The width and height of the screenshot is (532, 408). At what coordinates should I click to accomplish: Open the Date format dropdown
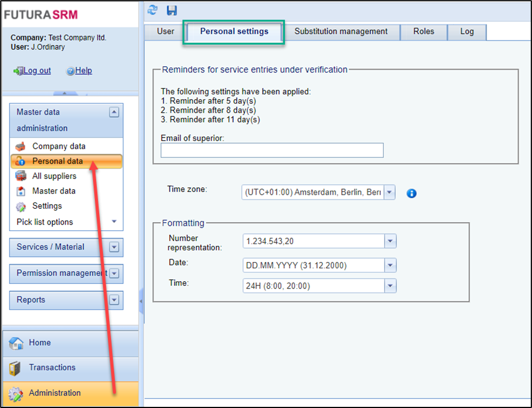390,265
